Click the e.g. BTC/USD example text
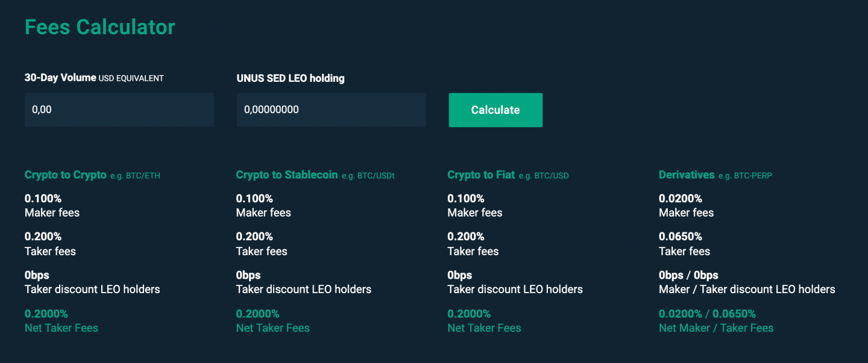 (x=544, y=176)
